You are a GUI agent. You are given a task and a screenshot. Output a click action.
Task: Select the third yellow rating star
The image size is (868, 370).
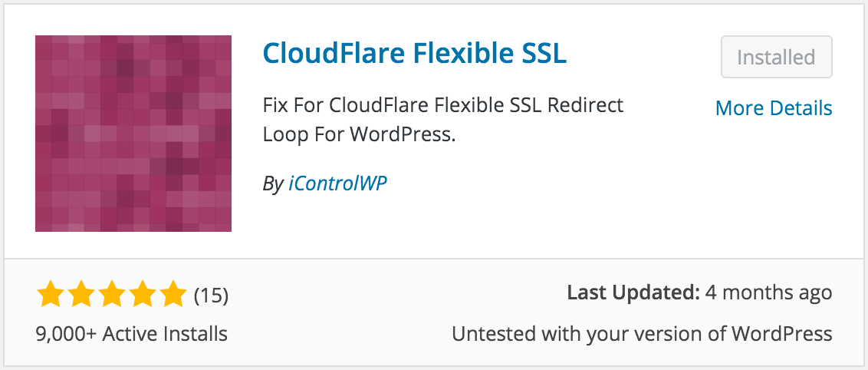click(111, 294)
